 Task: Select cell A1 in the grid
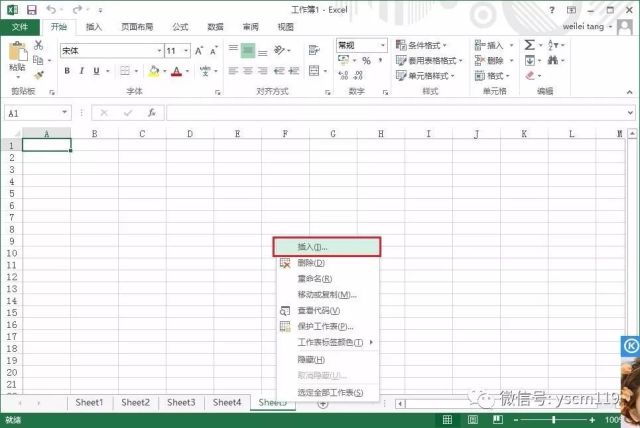pos(47,145)
